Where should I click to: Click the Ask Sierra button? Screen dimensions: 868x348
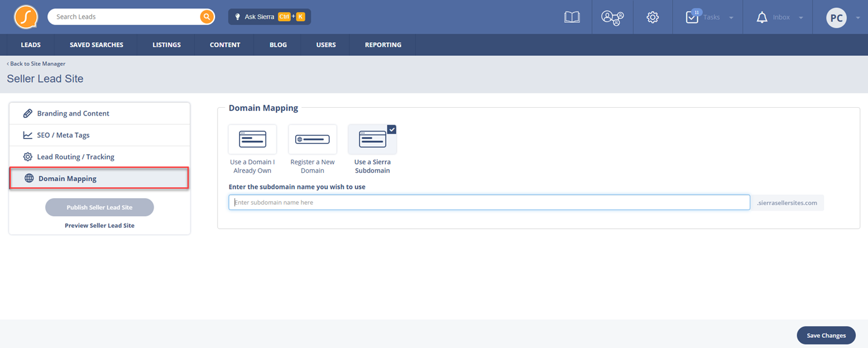point(269,17)
